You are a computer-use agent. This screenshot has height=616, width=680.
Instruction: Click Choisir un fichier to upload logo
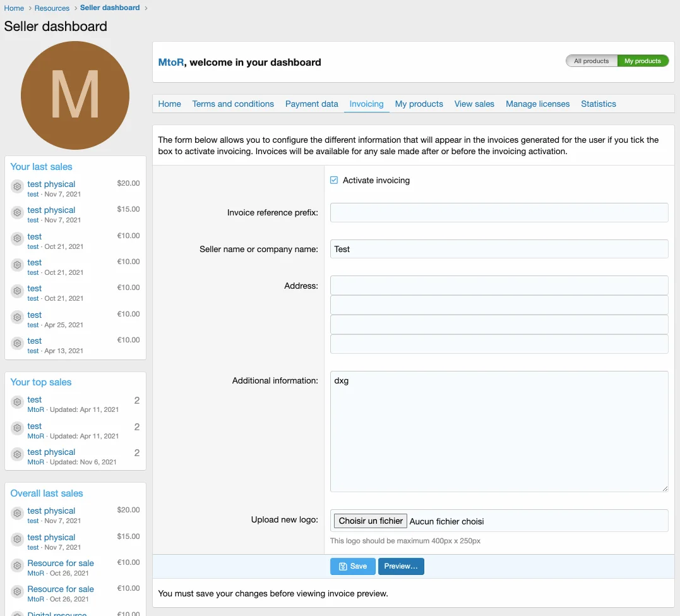click(x=371, y=521)
